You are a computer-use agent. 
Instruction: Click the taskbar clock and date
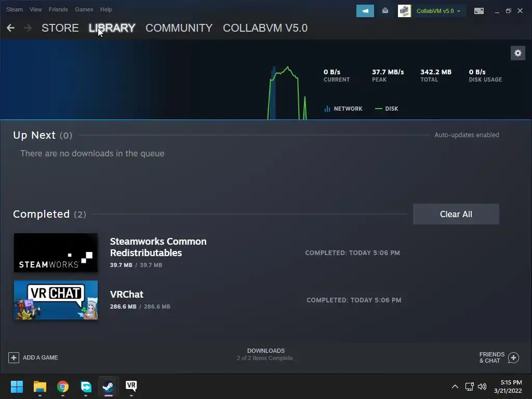tap(508, 387)
